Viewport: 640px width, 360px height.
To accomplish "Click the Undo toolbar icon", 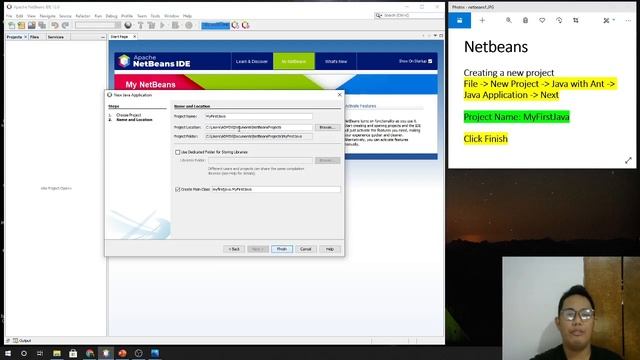I will coord(55,25).
